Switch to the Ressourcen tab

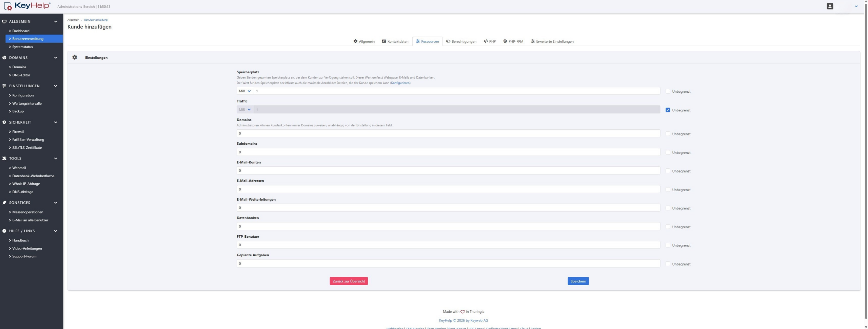click(427, 41)
